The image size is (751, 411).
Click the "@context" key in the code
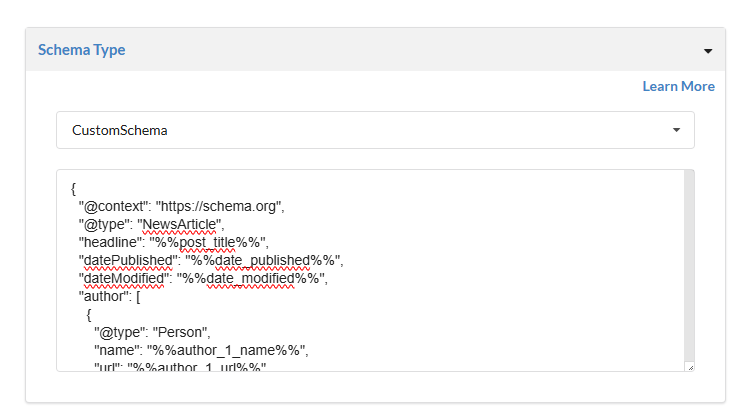click(112, 206)
